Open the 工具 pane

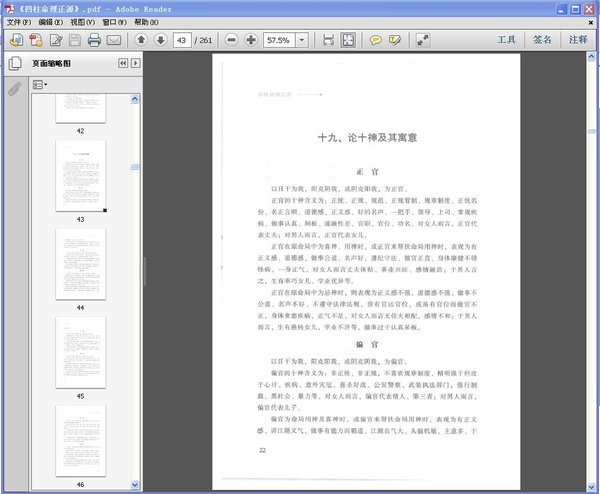[x=506, y=40]
